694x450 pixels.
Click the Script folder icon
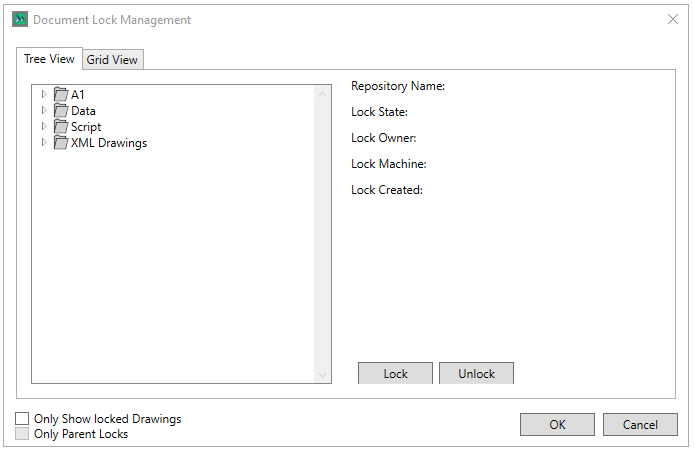coord(61,127)
